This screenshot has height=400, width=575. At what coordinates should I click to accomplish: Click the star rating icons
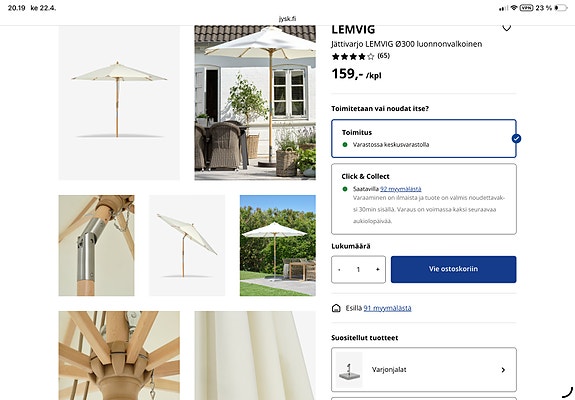click(353, 56)
